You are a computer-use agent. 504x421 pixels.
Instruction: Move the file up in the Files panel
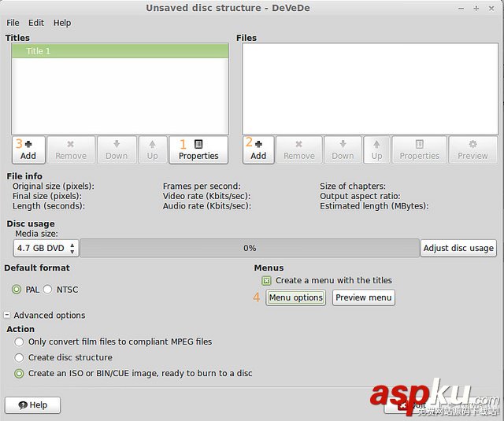(x=376, y=150)
